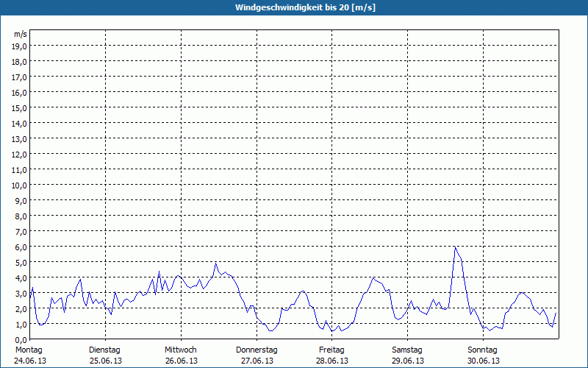Viewport: 588px width, 368px height.
Task: Click the "10,0" y-axis value
Action: (x=20, y=185)
